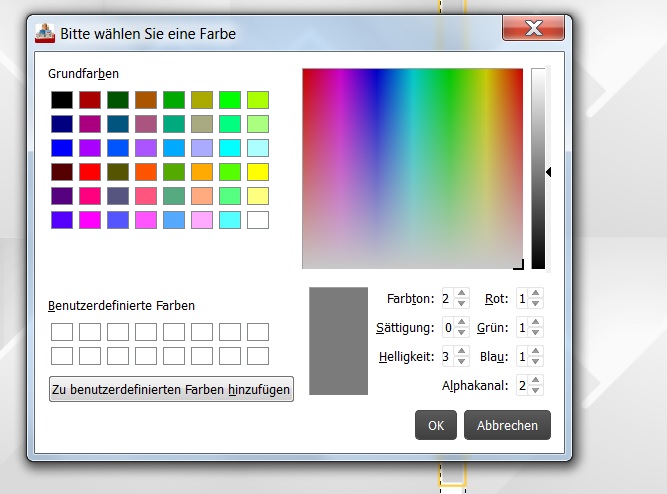This screenshot has width=667, height=494.
Task: Click the app icon in the dialog title bar
Action: tap(44, 34)
